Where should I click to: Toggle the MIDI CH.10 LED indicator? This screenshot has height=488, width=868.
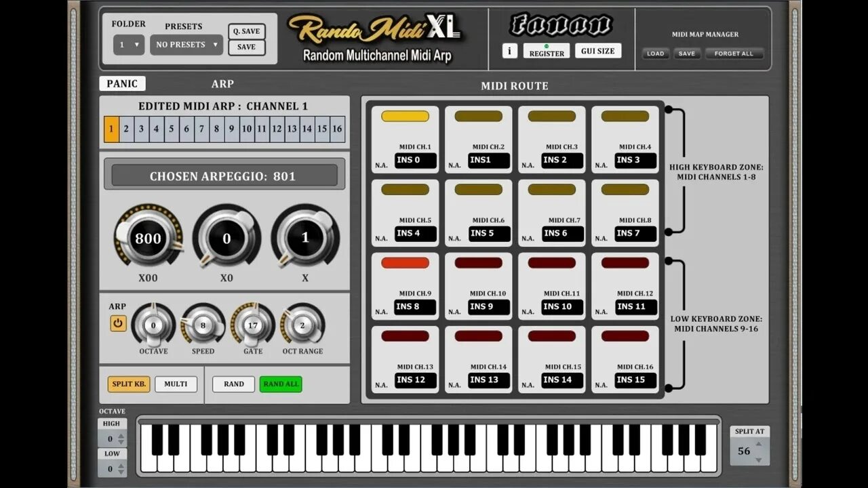[x=478, y=262]
